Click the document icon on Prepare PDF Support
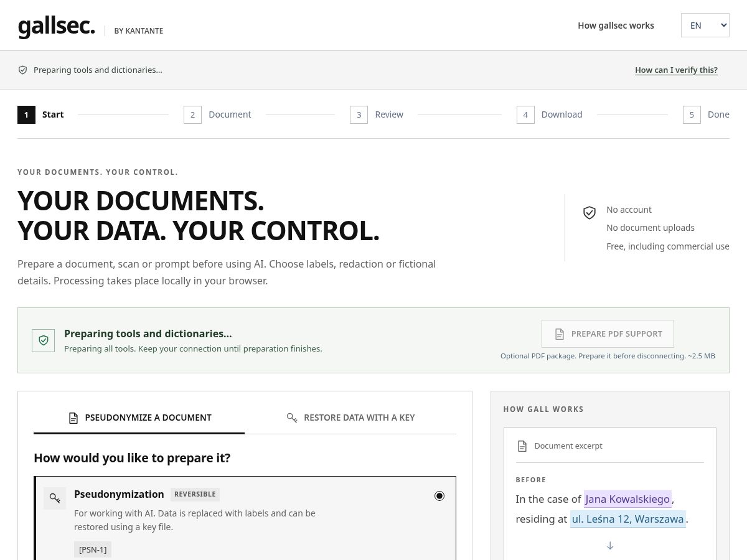This screenshot has width=747, height=560. pos(560,334)
